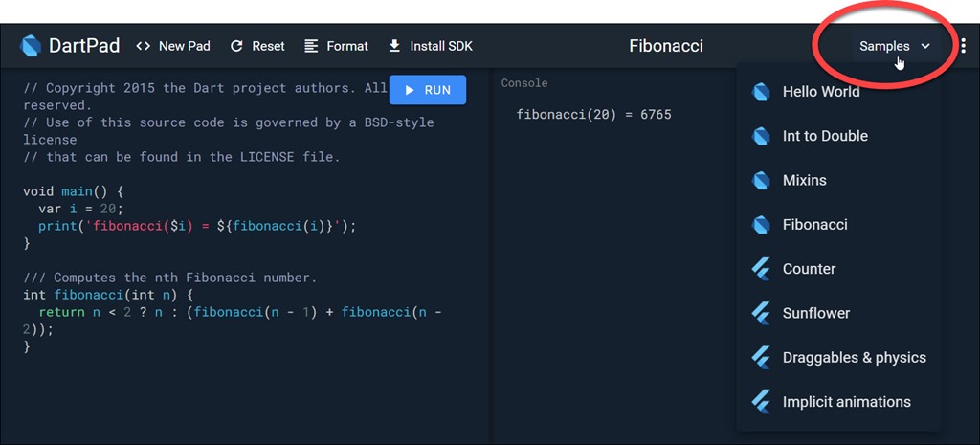980x445 pixels.
Task: Click the Format lines icon
Action: pos(311,46)
